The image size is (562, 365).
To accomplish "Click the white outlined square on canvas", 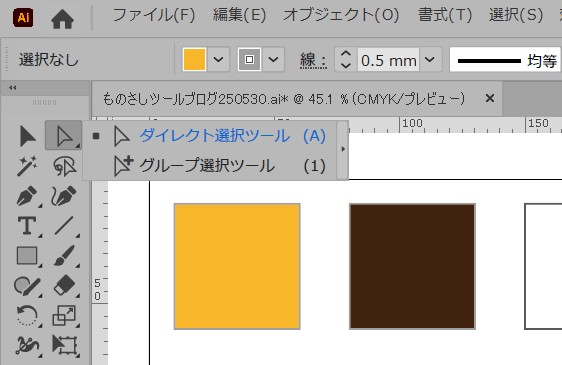I will [x=543, y=266].
